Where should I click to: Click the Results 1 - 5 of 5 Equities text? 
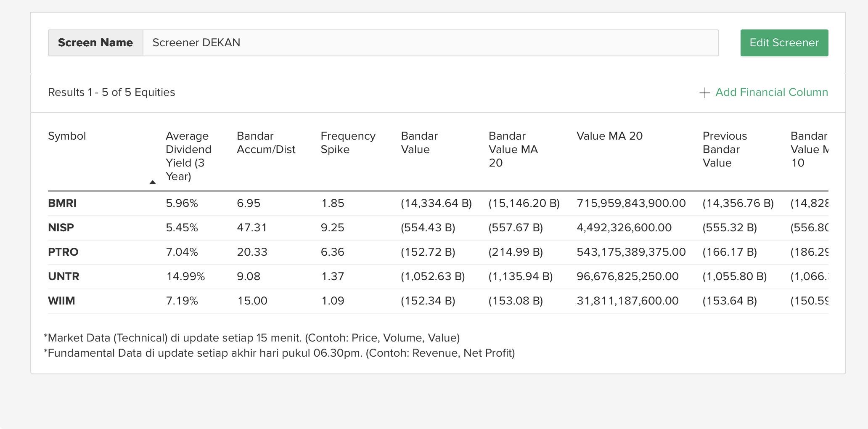tap(111, 93)
